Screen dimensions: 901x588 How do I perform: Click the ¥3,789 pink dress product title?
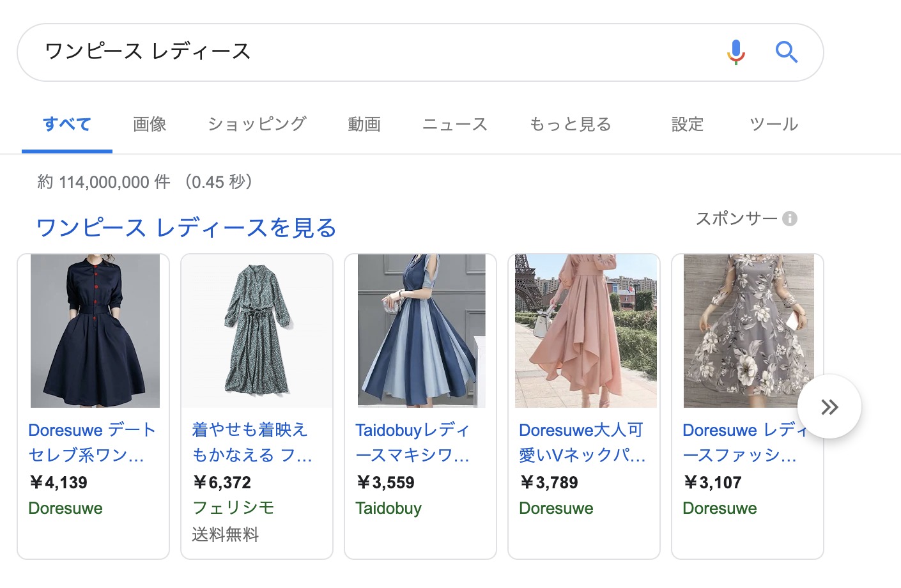(581, 442)
